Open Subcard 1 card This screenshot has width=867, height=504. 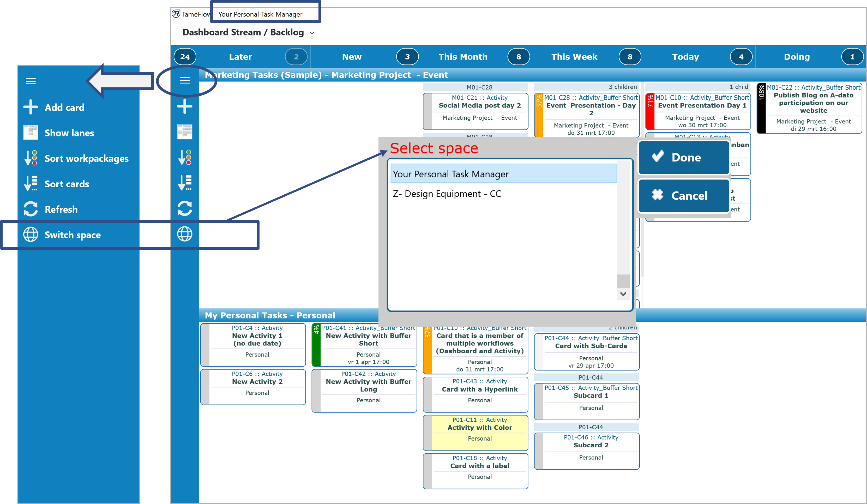[587, 401]
